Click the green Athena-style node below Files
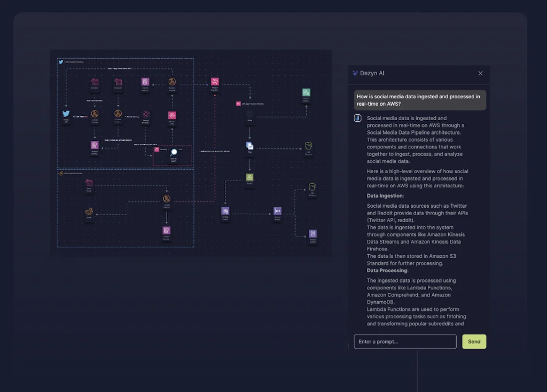547x392 pixels. (x=249, y=177)
